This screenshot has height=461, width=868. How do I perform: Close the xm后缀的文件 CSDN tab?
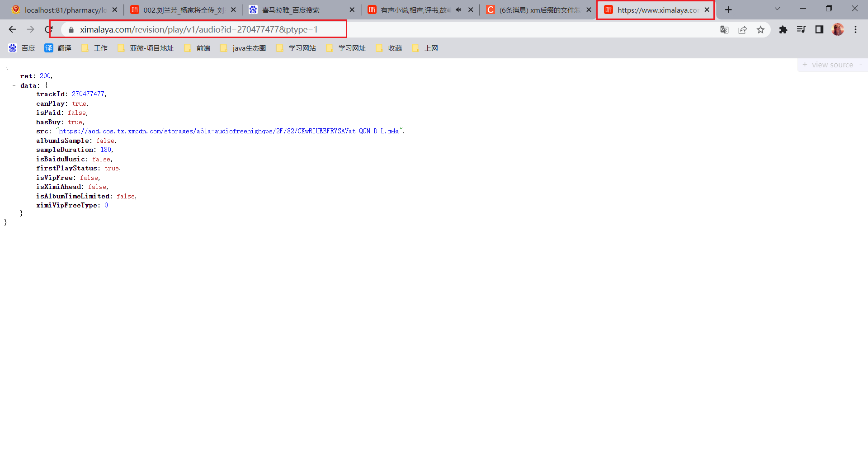(589, 9)
